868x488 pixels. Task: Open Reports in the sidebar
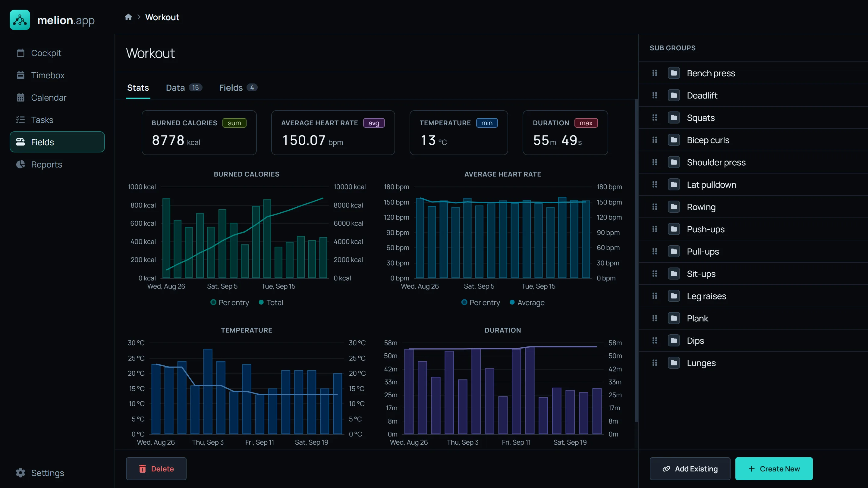[x=57, y=164]
